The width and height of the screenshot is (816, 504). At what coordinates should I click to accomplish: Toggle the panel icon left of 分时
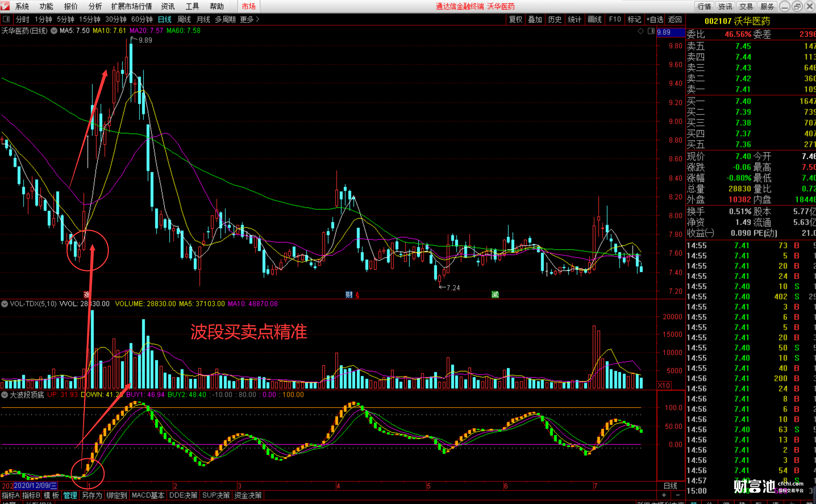pyautogui.click(x=6, y=19)
